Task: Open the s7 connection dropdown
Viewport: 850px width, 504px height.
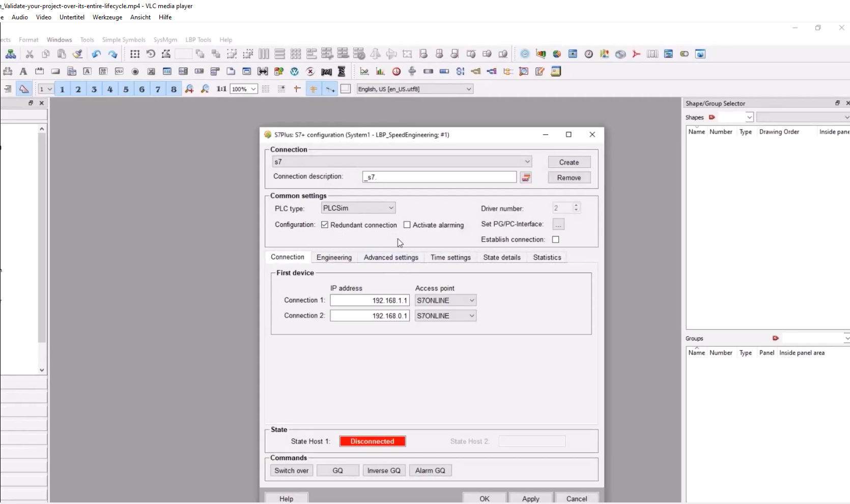Action: point(402,162)
